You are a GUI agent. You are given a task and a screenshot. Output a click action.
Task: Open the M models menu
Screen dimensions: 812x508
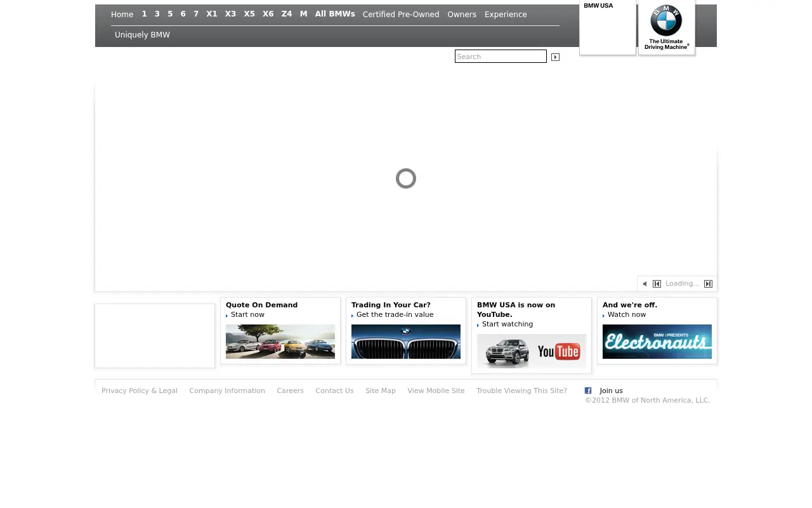303,14
